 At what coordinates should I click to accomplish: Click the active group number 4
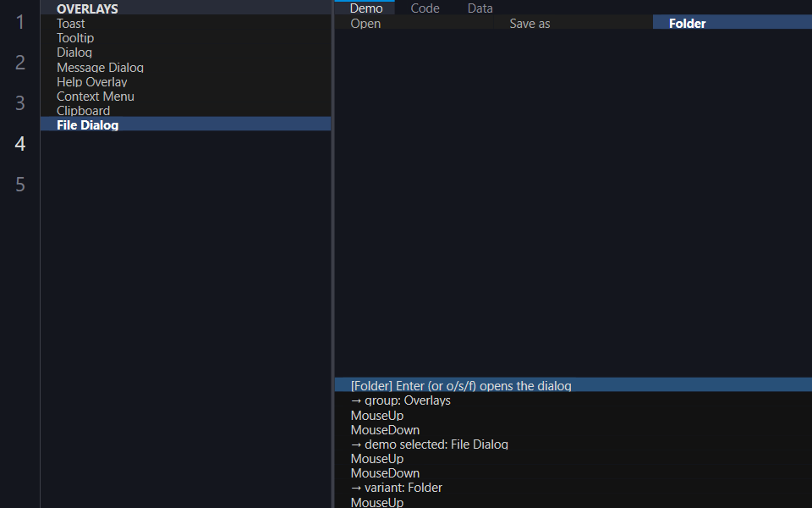[x=20, y=144]
